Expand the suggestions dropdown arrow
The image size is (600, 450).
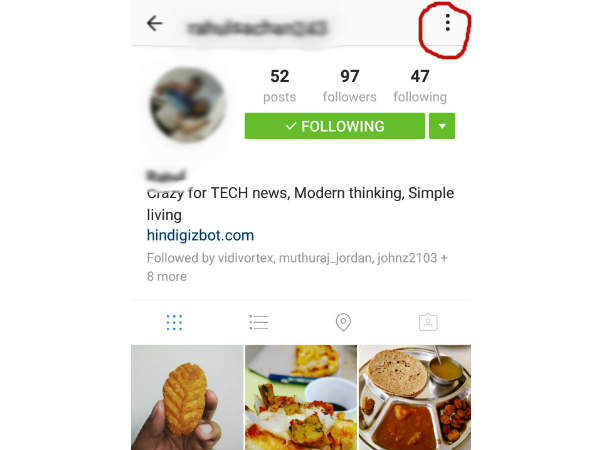tap(442, 126)
